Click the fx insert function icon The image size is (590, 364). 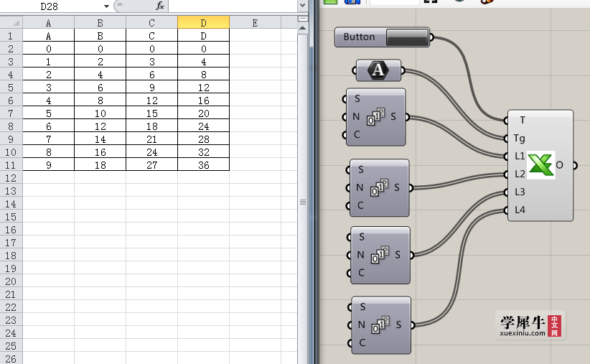click(x=160, y=6)
